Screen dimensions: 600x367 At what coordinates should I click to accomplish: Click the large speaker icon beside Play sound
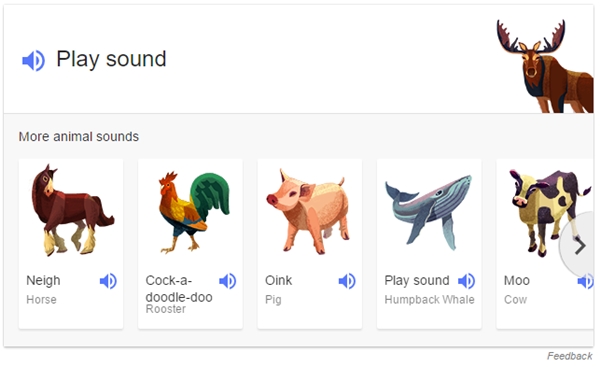(x=33, y=60)
